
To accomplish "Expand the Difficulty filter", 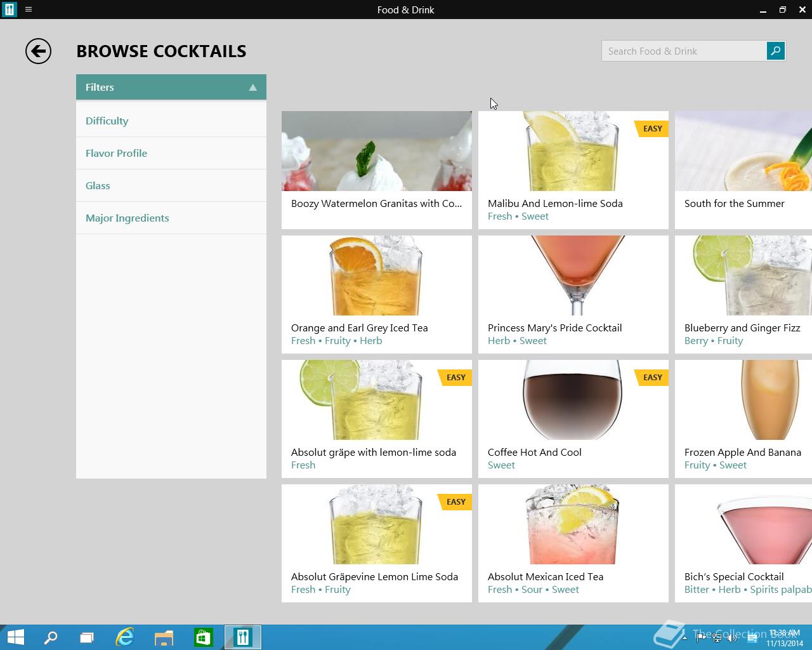I will 171,121.
